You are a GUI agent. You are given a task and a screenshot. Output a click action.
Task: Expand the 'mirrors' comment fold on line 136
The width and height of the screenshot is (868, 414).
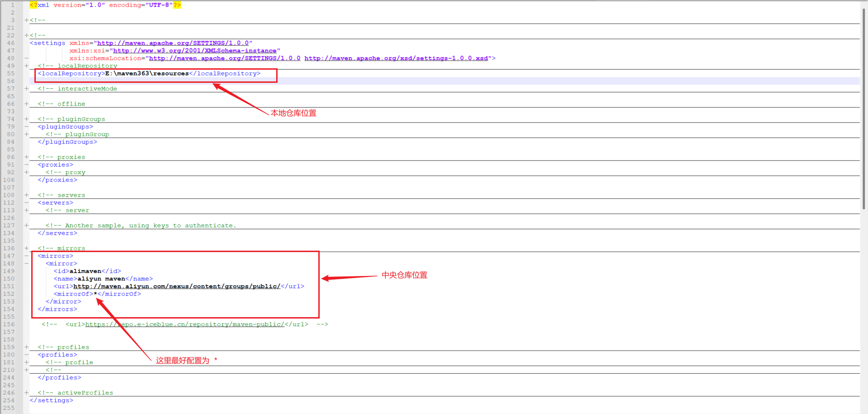pyautogui.click(x=26, y=248)
